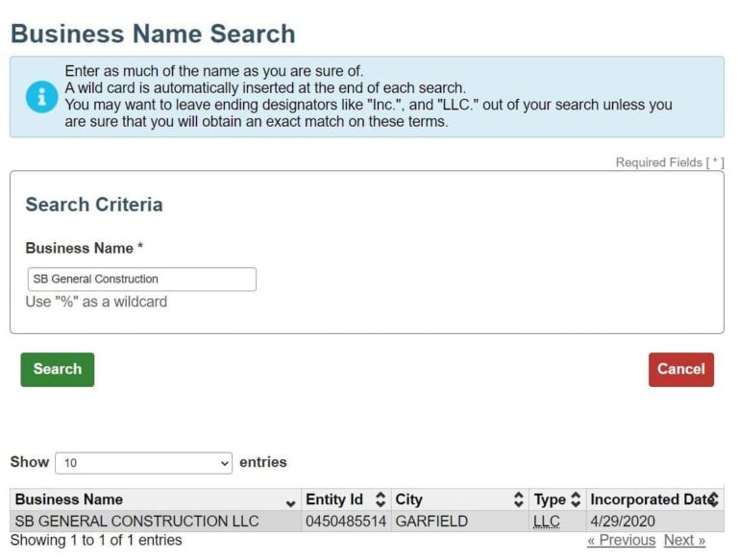Click the Incorporated Date sort arrows
Screen dimensions: 738x560
(713, 499)
